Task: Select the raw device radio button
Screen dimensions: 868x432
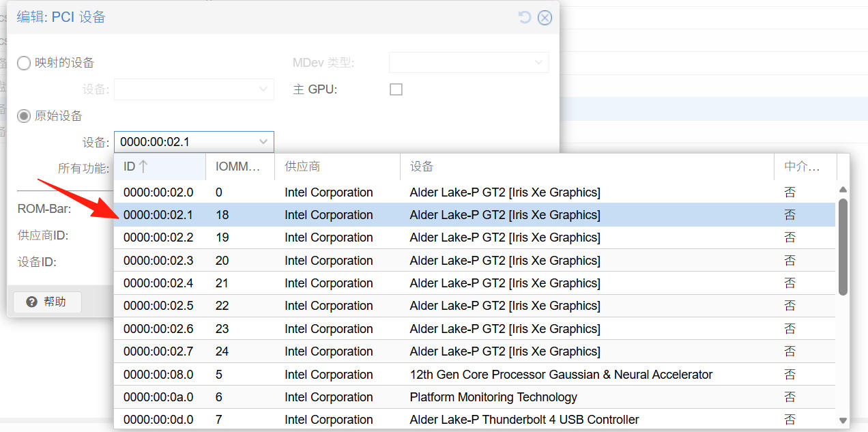Action: click(x=24, y=116)
